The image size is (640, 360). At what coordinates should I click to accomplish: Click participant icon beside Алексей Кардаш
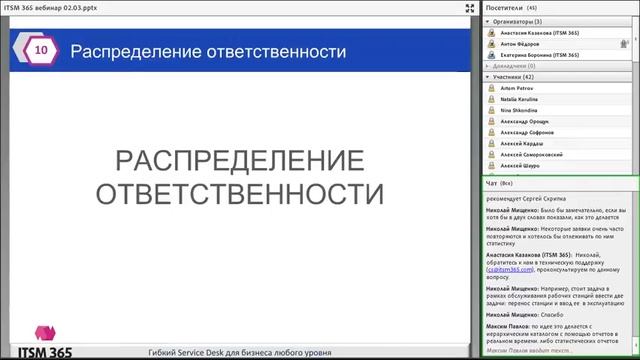click(x=491, y=143)
